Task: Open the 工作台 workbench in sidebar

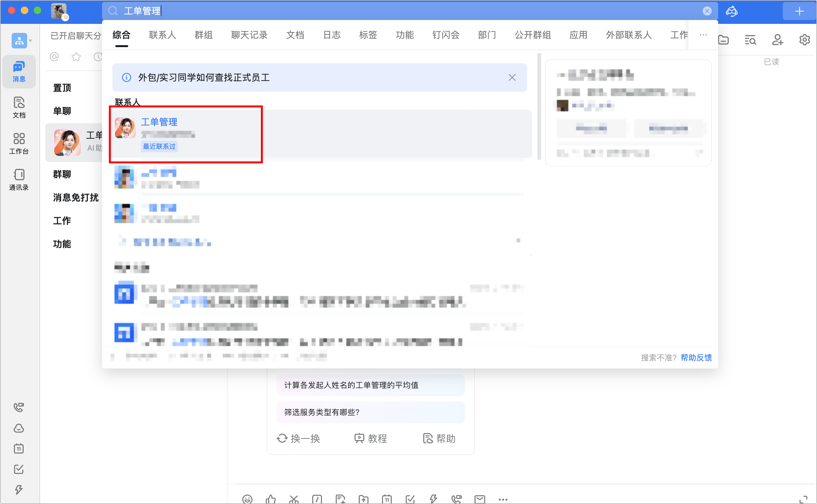Action: (19, 144)
